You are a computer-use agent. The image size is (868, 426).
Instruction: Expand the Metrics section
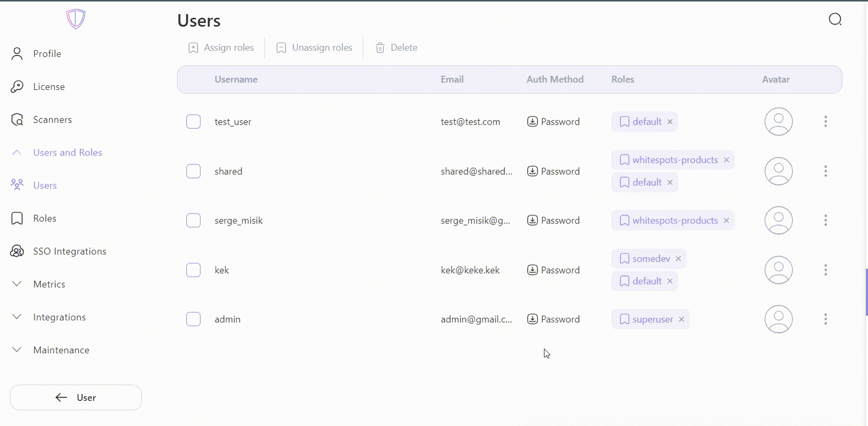tap(17, 284)
